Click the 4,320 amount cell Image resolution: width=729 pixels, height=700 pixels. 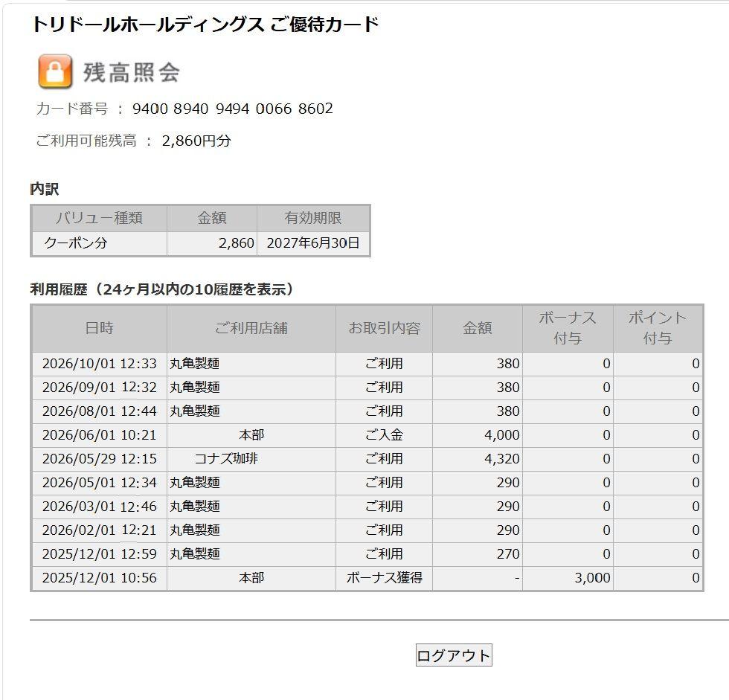[x=478, y=459]
